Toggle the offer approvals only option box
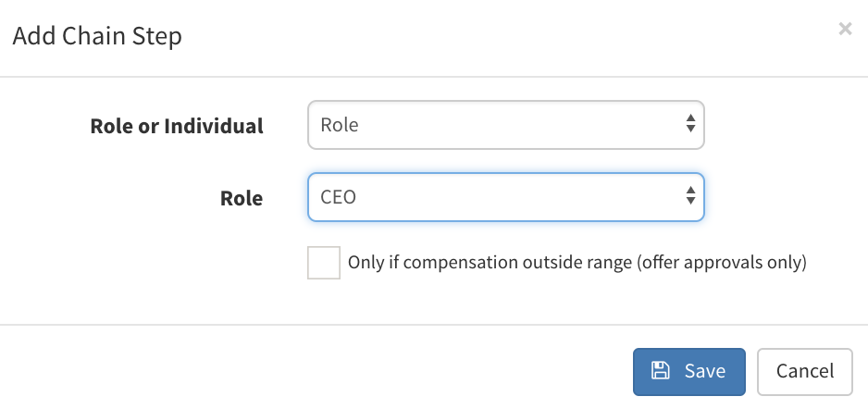Viewport: 868px width, 409px height. [x=324, y=263]
